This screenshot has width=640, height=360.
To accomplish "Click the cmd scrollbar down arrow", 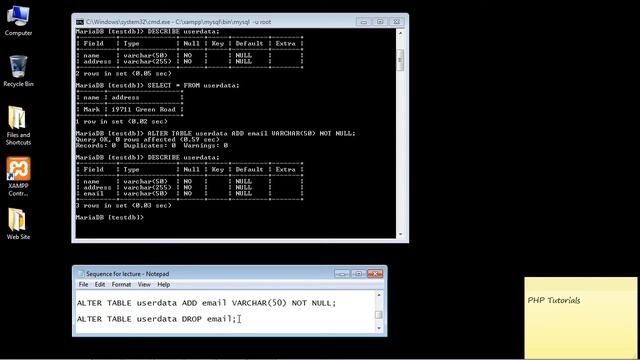I will pos(400,234).
